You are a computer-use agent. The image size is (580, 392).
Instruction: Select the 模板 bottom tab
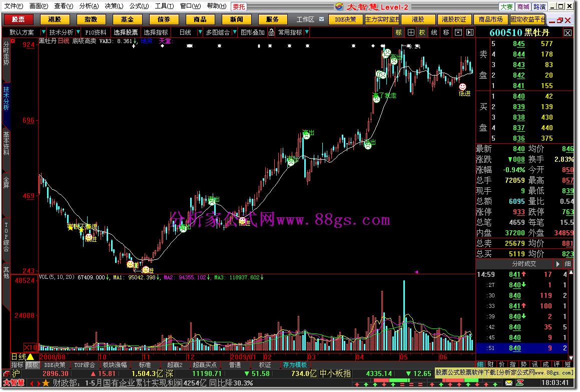click(32, 365)
